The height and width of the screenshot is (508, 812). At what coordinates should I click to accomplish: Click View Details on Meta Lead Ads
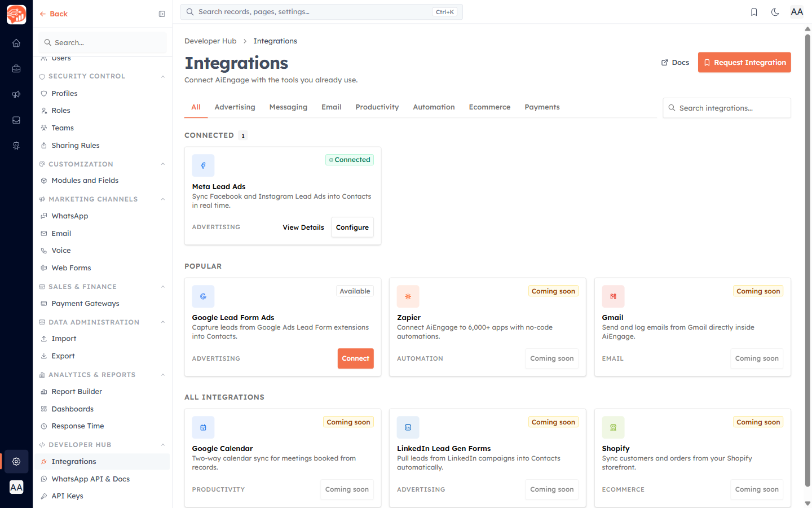pos(303,227)
